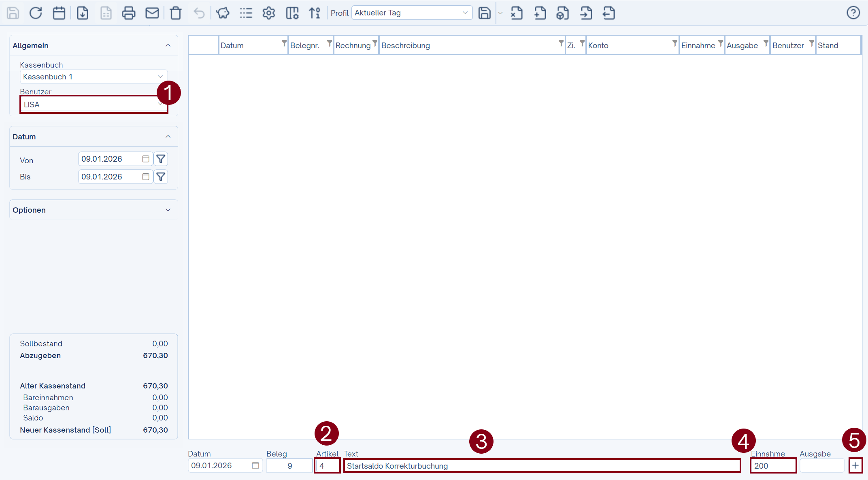Click the printer icon
The height and width of the screenshot is (480, 868).
129,13
